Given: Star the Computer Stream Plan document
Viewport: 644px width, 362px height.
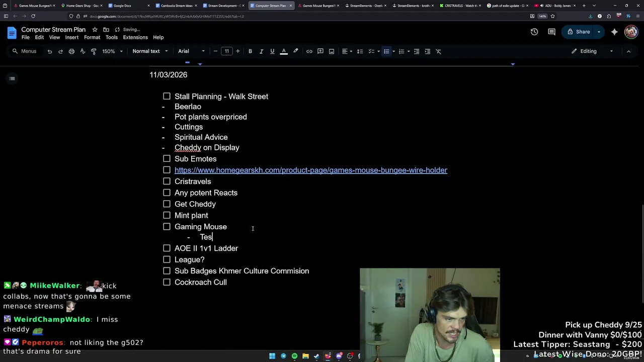Looking at the screenshot, I should click(95, 30).
